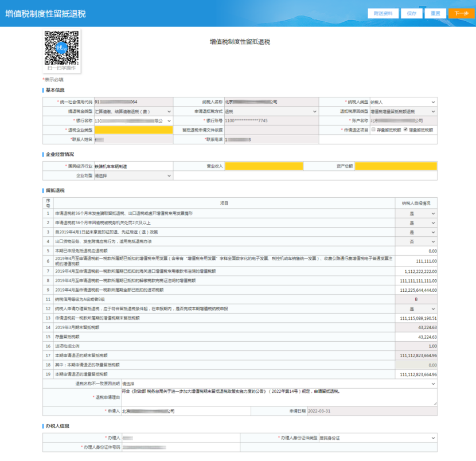Click the 申请人 field
The image size is (476, 461).
pos(186,411)
